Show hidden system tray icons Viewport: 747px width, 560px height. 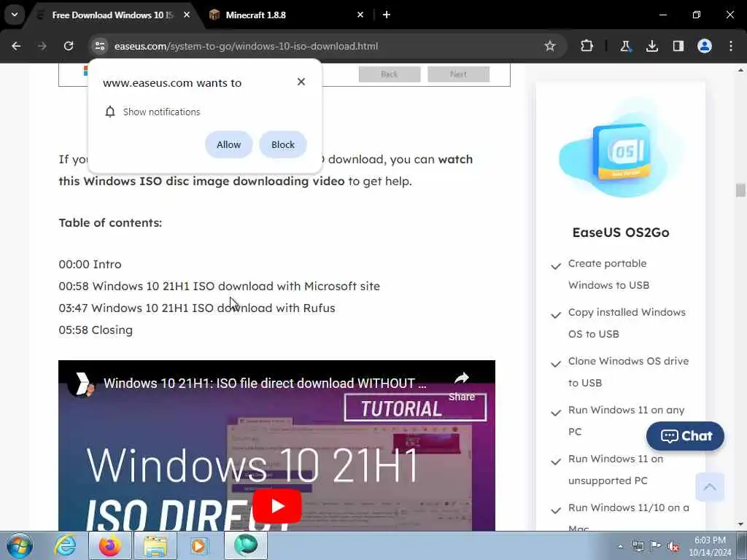[620, 546]
